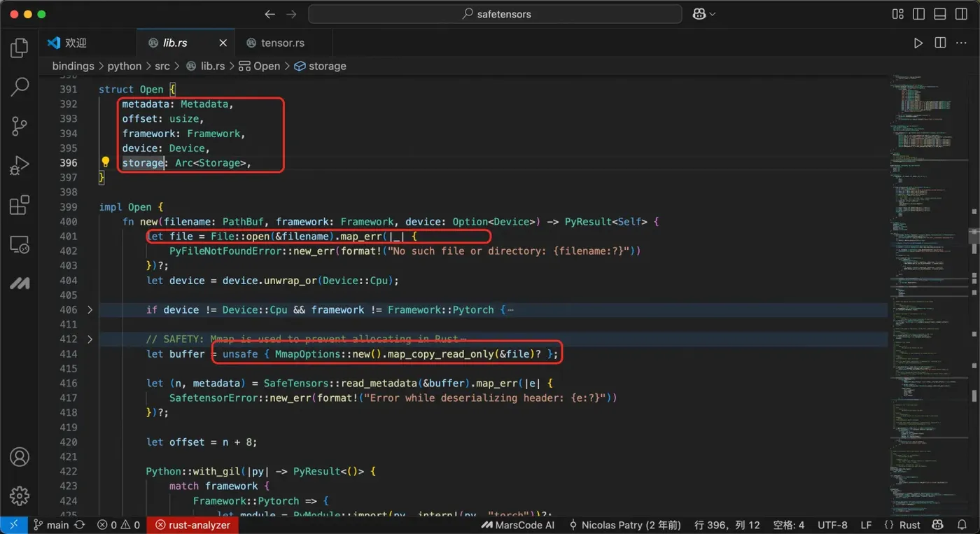The image size is (980, 534).
Task: Click MarsCode AI in the status bar
Action: pos(519,525)
